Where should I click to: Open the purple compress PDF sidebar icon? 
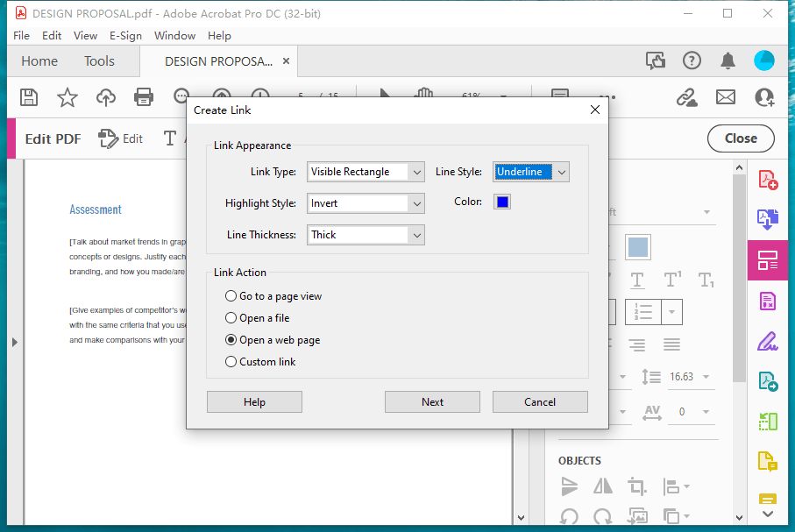pos(768,301)
